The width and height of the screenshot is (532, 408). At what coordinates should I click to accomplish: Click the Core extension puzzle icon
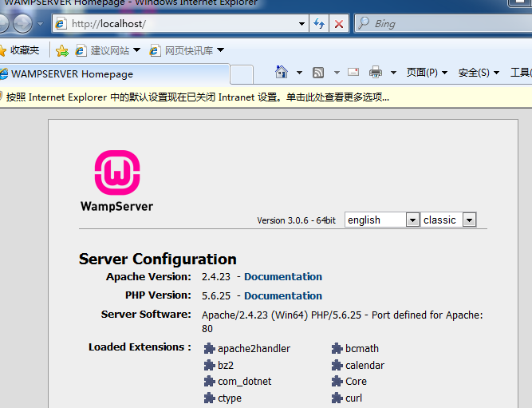click(337, 381)
